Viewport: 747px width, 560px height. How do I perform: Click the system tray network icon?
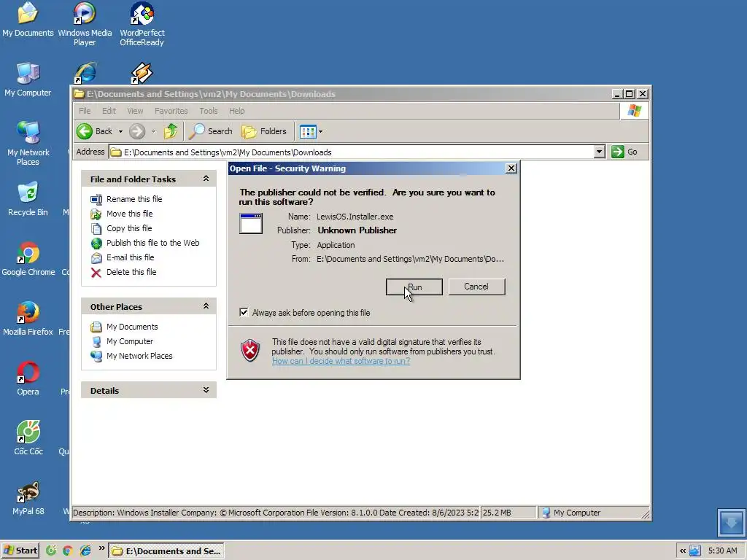click(695, 551)
